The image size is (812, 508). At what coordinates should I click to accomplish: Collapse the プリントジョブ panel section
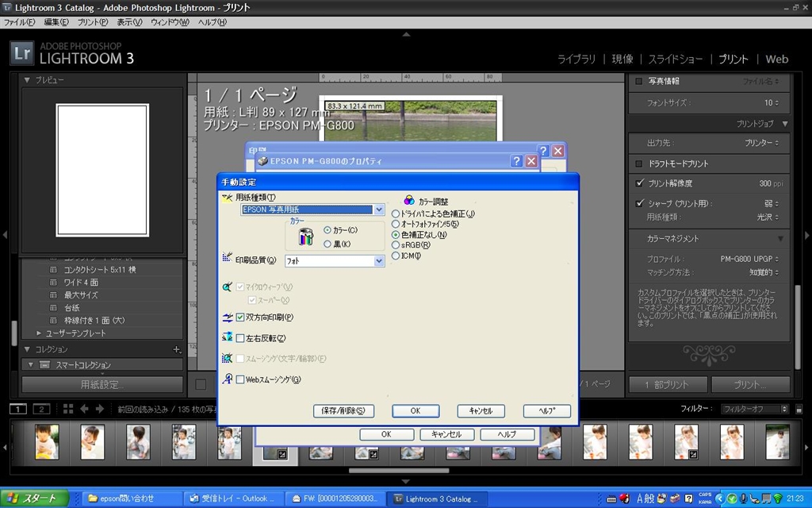pyautogui.click(x=785, y=124)
